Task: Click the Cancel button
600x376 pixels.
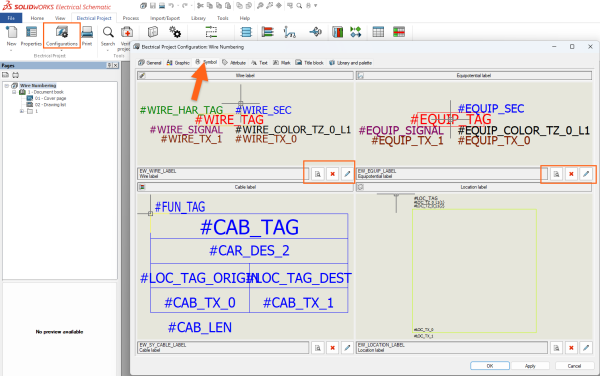Action: coord(574,366)
